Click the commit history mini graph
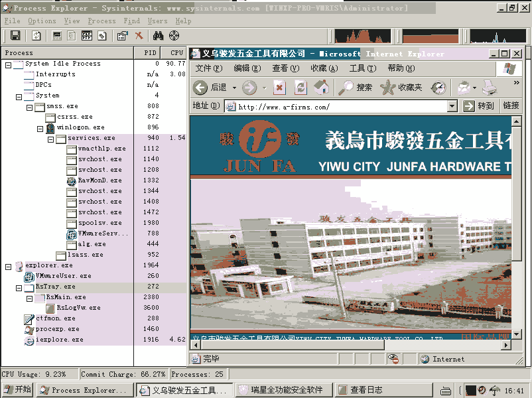 pos(431,36)
